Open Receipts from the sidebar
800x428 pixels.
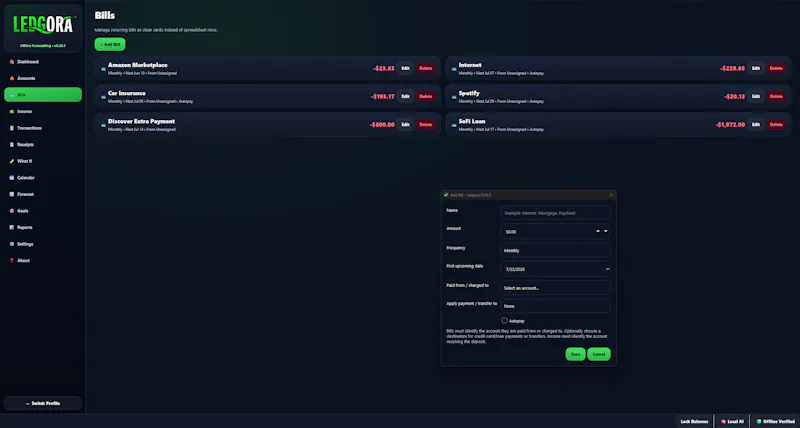pyautogui.click(x=43, y=144)
